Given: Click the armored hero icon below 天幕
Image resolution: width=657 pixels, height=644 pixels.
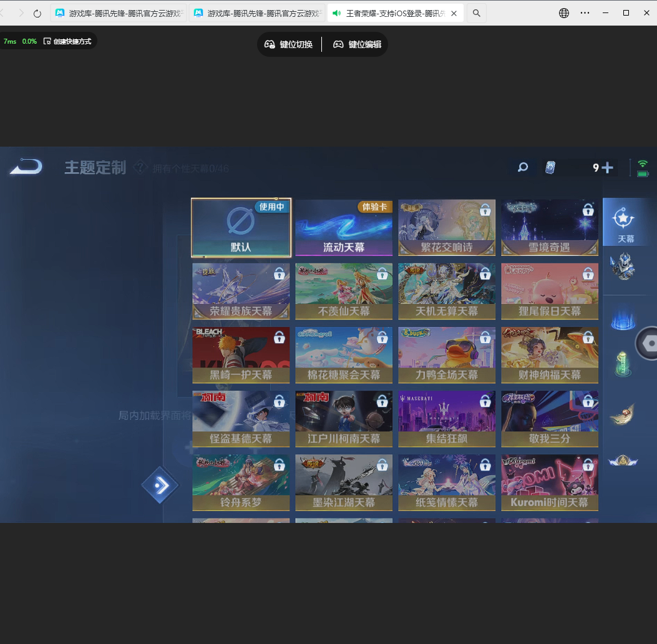Looking at the screenshot, I should [x=622, y=267].
